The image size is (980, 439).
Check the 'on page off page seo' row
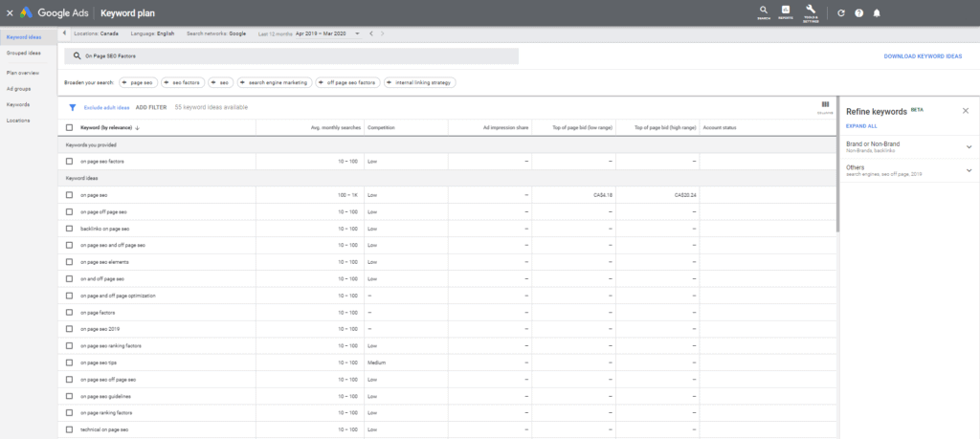[69, 212]
